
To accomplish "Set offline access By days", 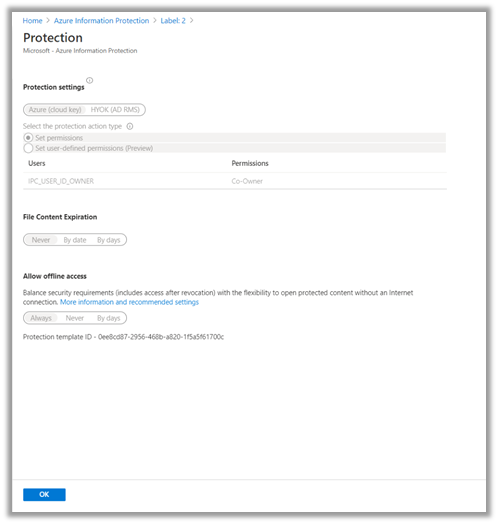I will tap(109, 318).
